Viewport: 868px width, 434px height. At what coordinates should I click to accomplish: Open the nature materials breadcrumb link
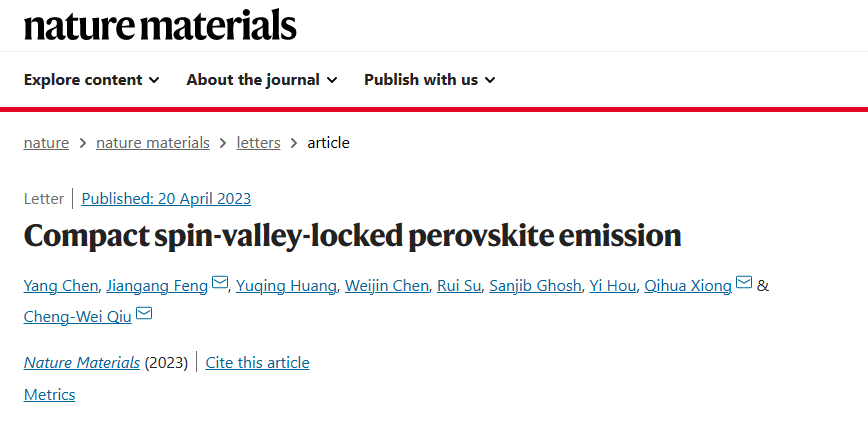click(x=153, y=143)
